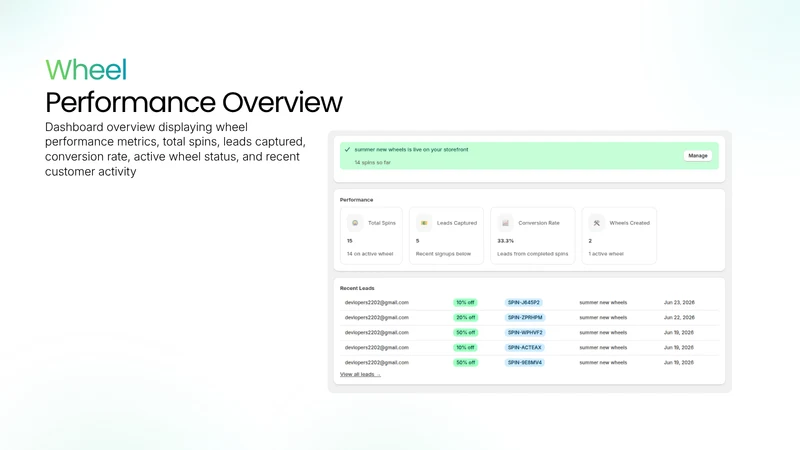
Task: Click the 'Leads Captured' card label
Action: (457, 223)
